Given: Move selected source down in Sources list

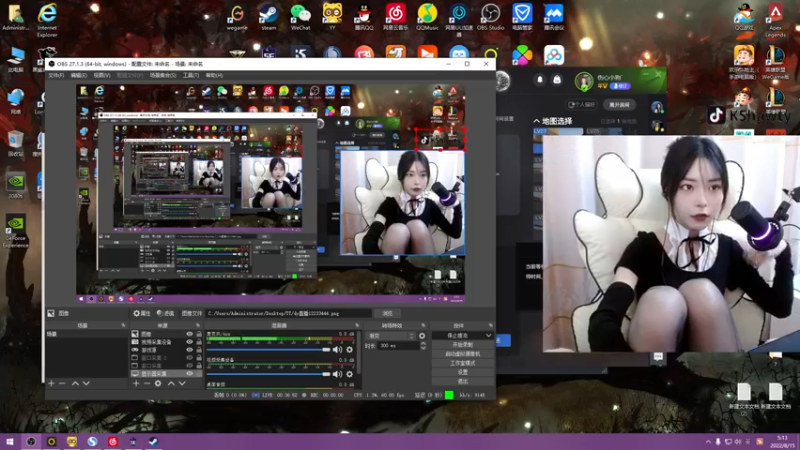Looking at the screenshot, I should point(182,383).
